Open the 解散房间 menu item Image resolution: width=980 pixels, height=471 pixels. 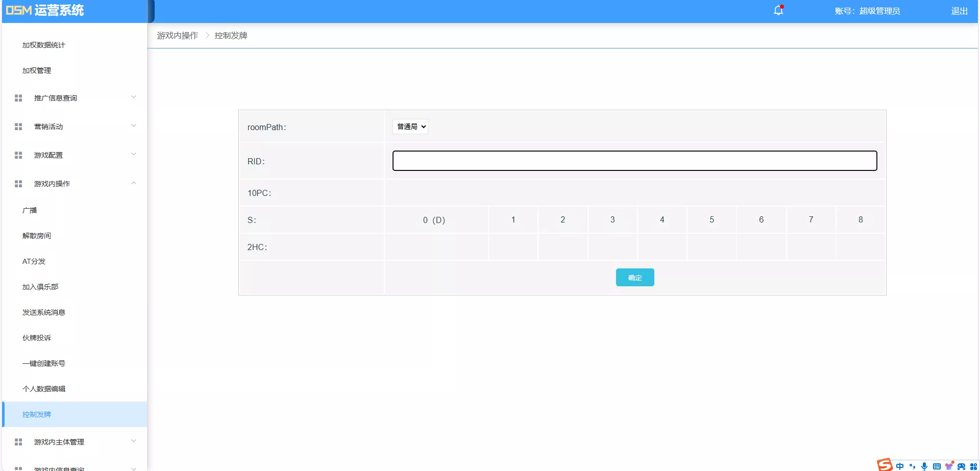(x=37, y=236)
